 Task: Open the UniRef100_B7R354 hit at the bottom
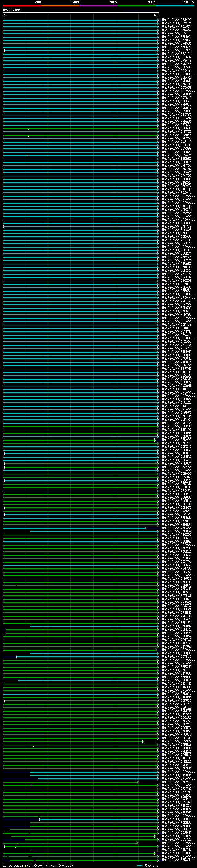176,860
